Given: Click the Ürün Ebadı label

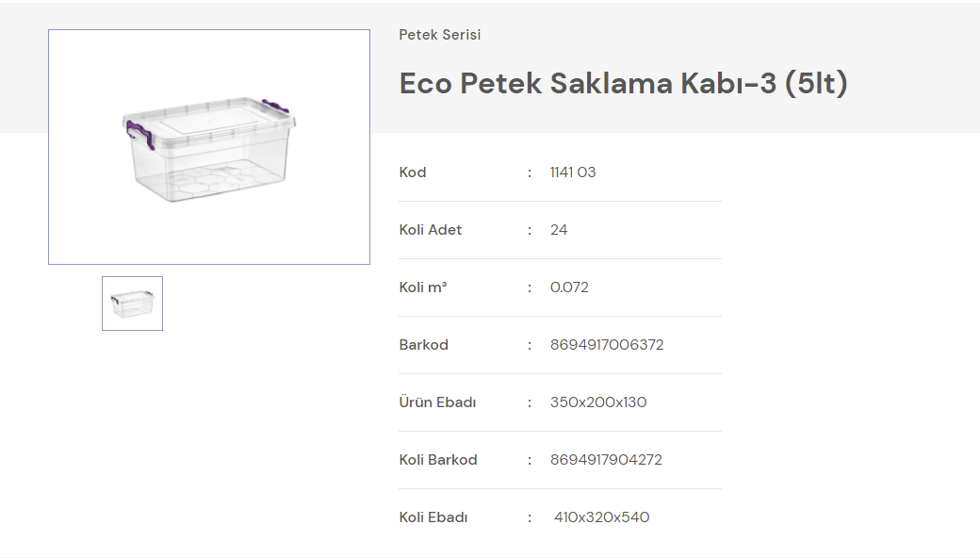Looking at the screenshot, I should (437, 402).
